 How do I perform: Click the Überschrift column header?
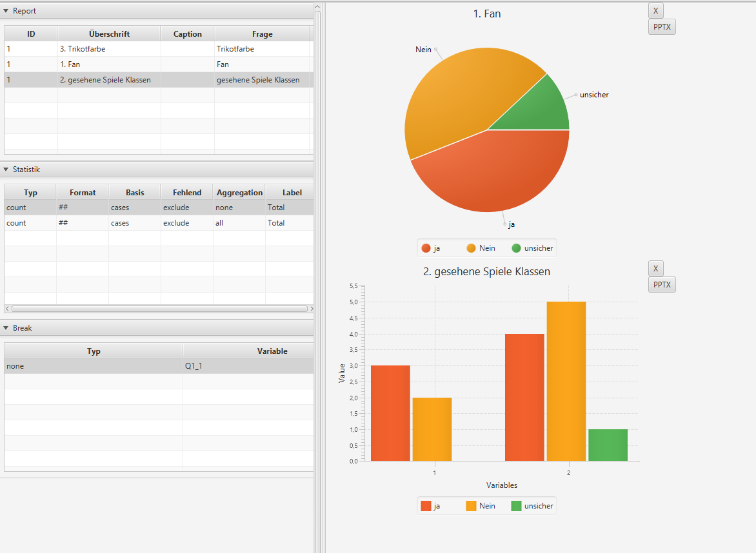[x=109, y=34]
